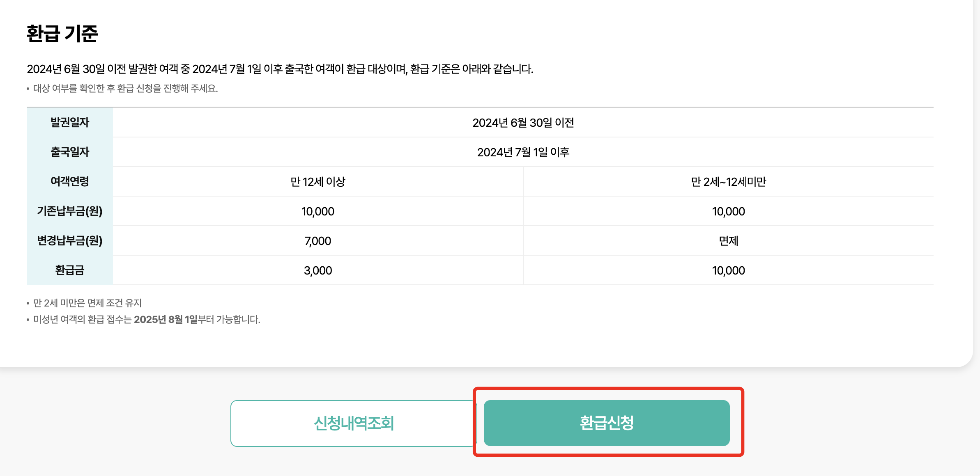980x476 pixels.
Task: Click the 출국일자 row header
Action: tap(69, 152)
